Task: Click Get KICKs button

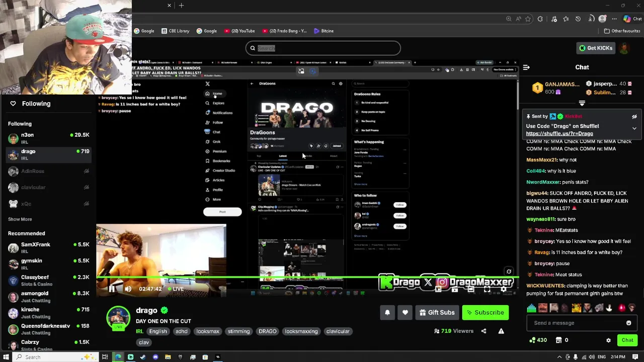Action: pyautogui.click(x=596, y=48)
